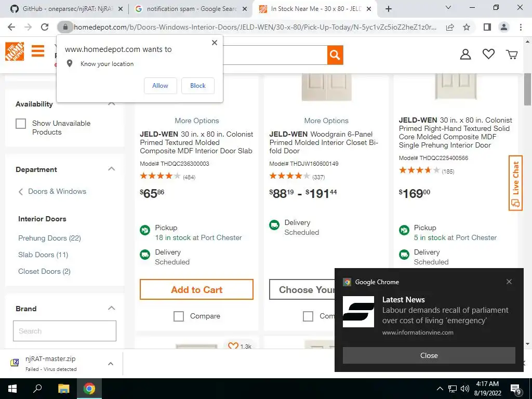Allow homedepot.com to know location
This screenshot has height=399, width=532.
pos(160,86)
